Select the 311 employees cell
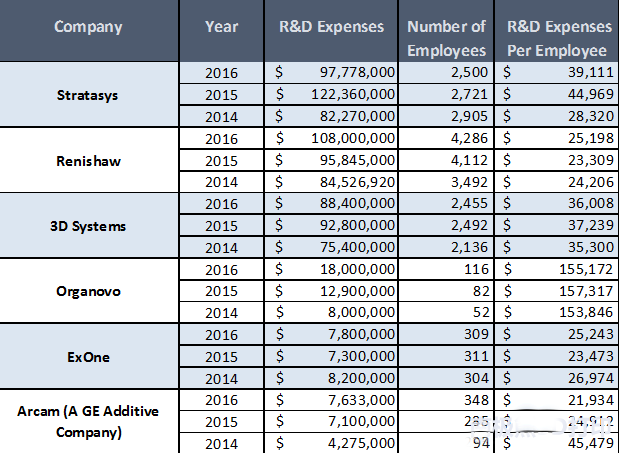The height and width of the screenshot is (453, 619). 446,357
